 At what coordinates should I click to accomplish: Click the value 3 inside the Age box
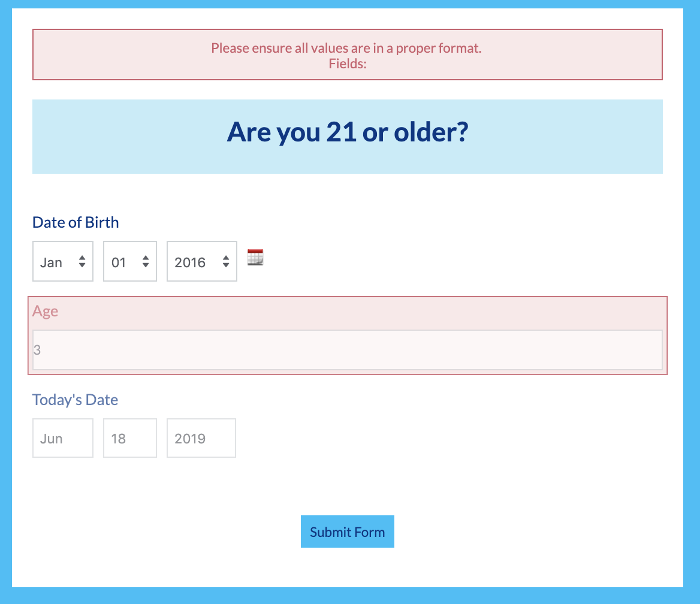(x=38, y=349)
